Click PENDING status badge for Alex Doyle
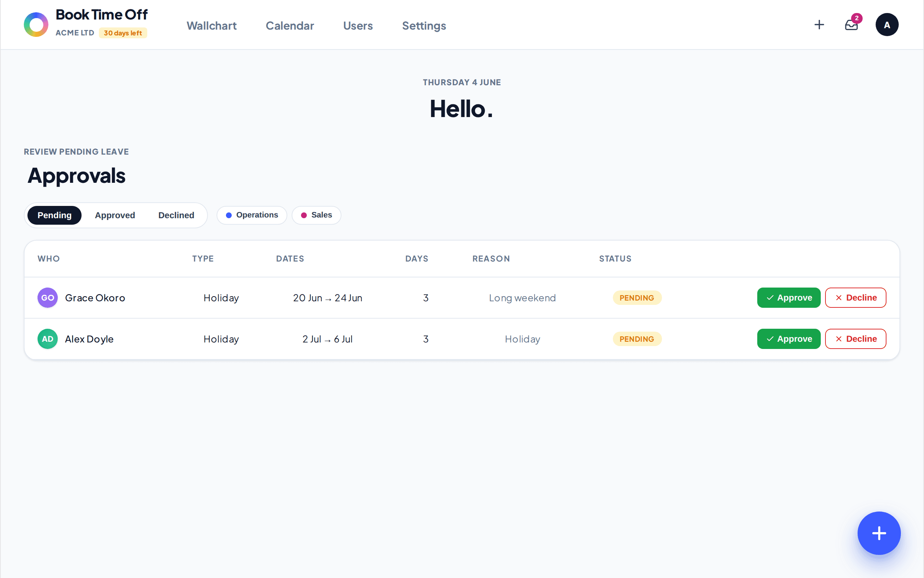 637,339
